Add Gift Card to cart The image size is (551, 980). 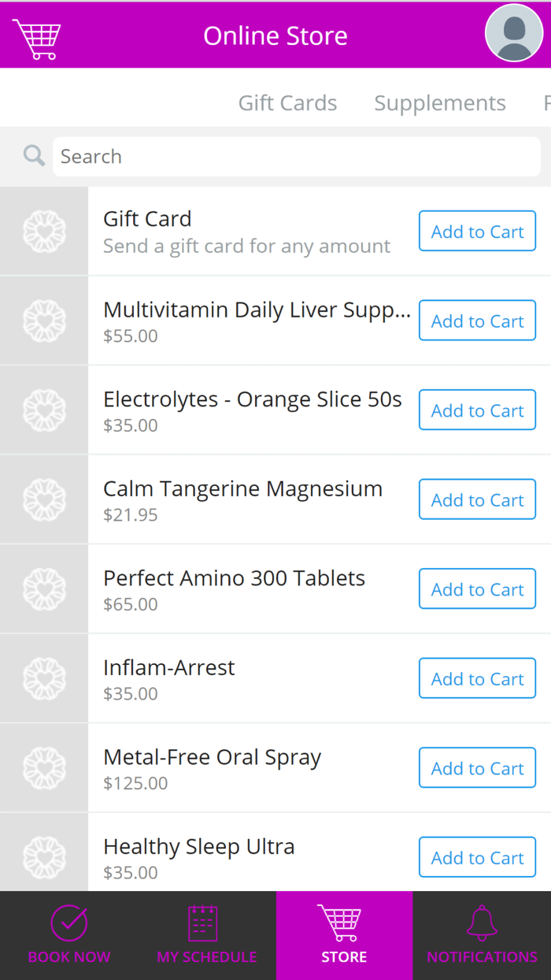(x=477, y=232)
